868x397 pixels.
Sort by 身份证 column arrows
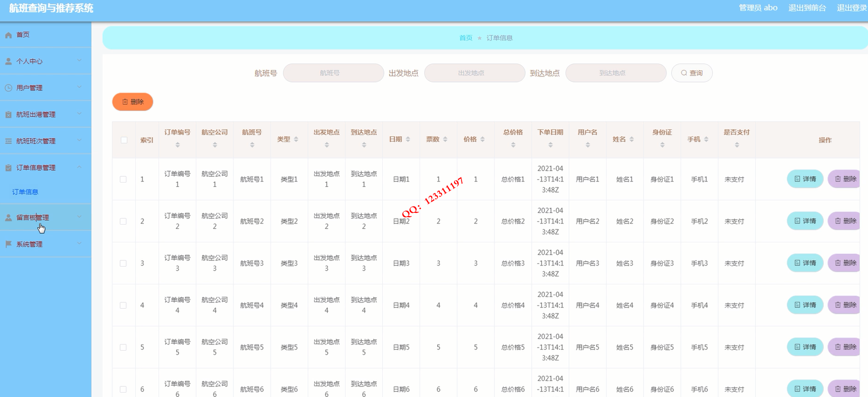[x=663, y=145]
